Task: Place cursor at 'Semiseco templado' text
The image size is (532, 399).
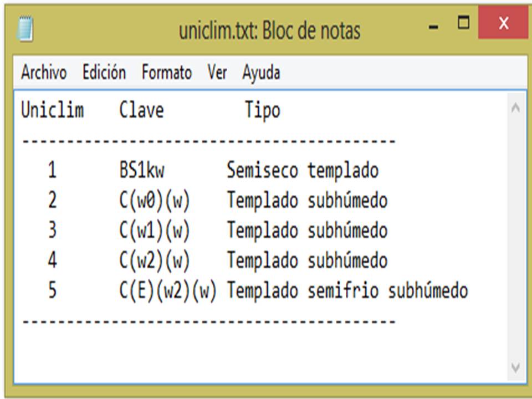Action: 302,170
